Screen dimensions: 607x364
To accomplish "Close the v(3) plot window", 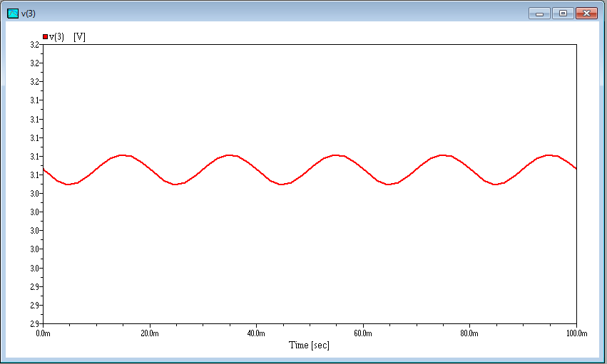I will point(586,14).
